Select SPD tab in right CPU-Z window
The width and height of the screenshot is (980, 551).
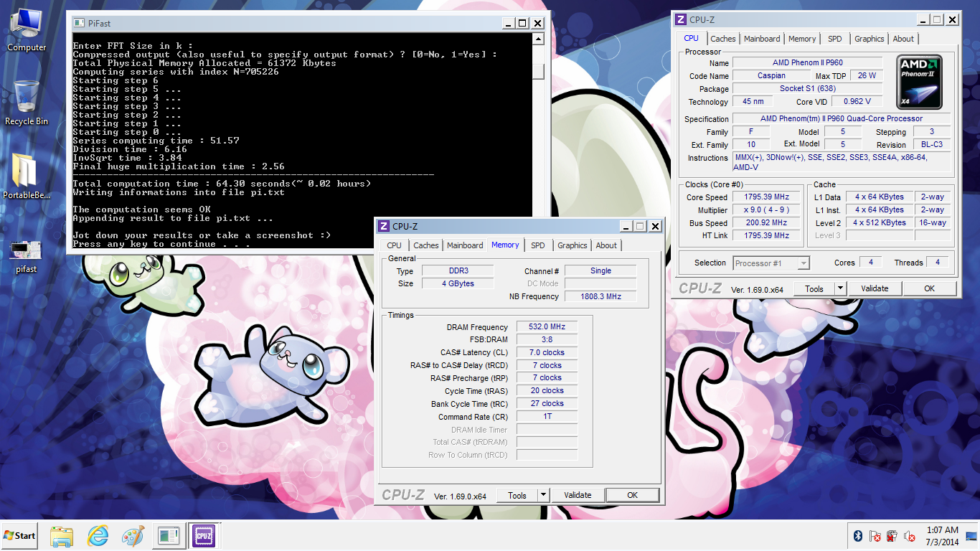point(835,39)
